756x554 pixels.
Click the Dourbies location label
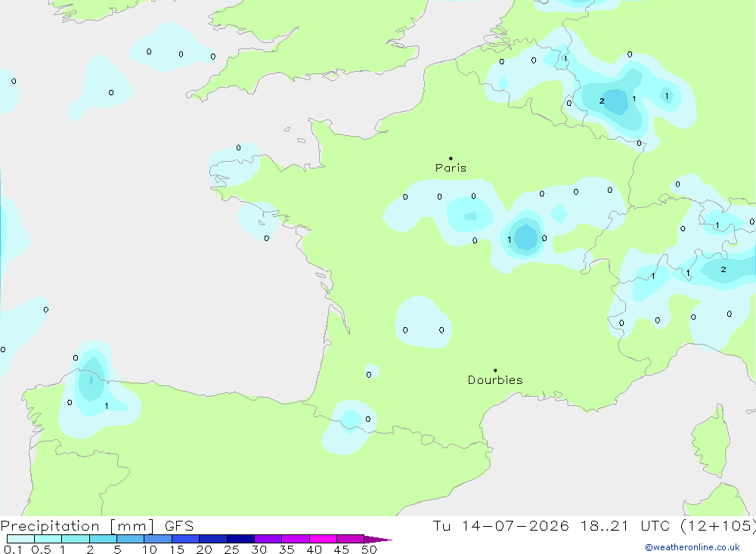(495, 380)
